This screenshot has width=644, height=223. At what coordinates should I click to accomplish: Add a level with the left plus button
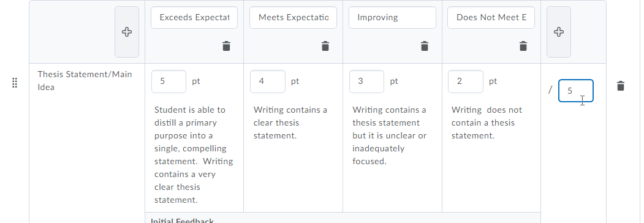[x=127, y=32]
